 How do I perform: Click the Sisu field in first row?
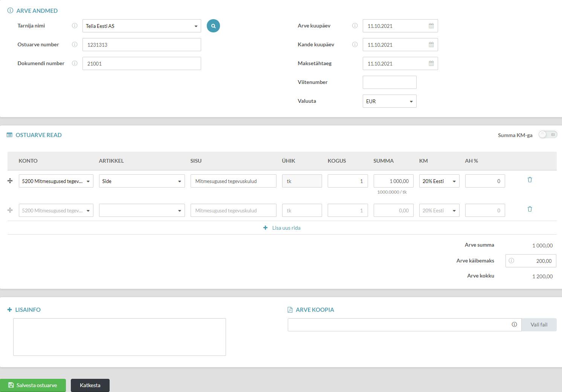click(x=234, y=181)
